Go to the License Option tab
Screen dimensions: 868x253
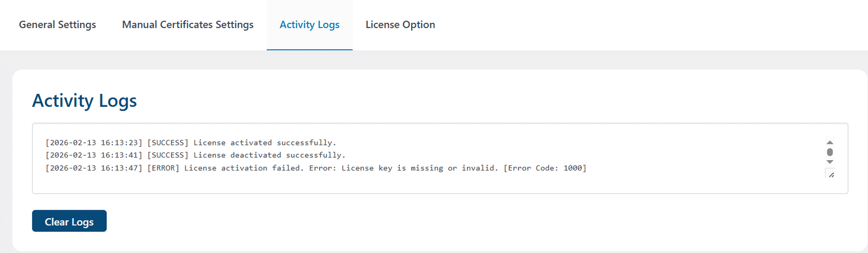coord(400,24)
